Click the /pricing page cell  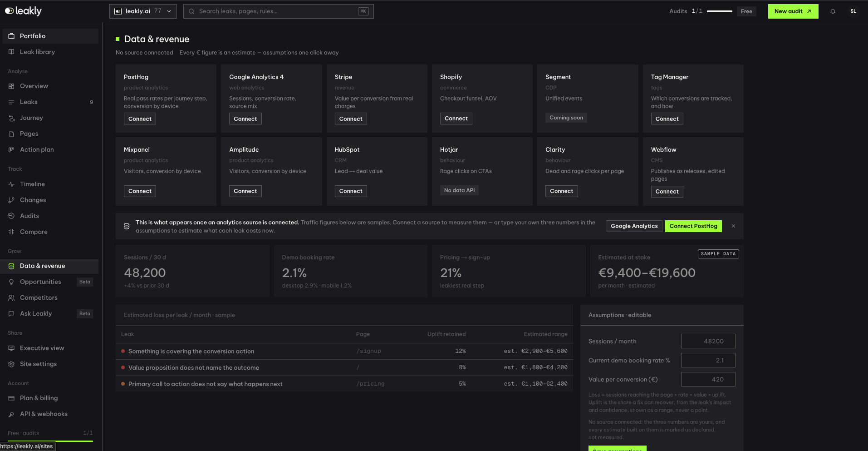(370, 384)
